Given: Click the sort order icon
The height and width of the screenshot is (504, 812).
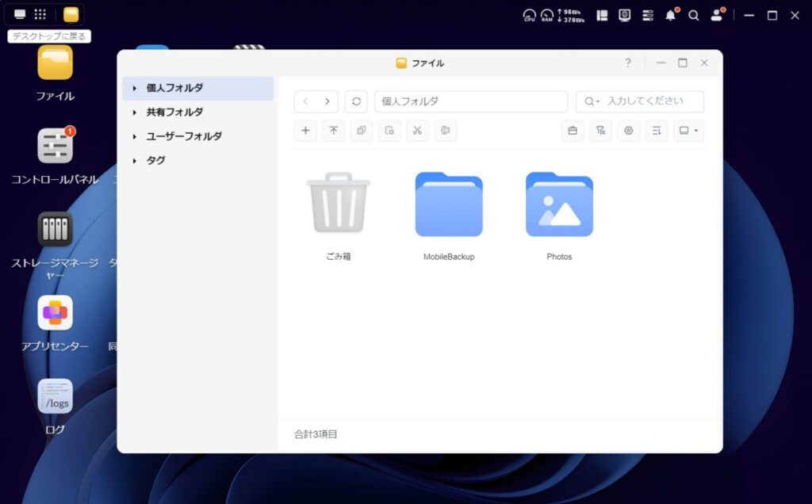Looking at the screenshot, I should 656,131.
